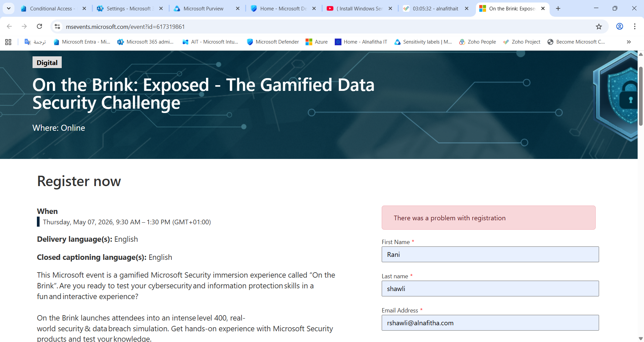Open the AIT - Microsoft Intune bookmark

click(x=210, y=42)
